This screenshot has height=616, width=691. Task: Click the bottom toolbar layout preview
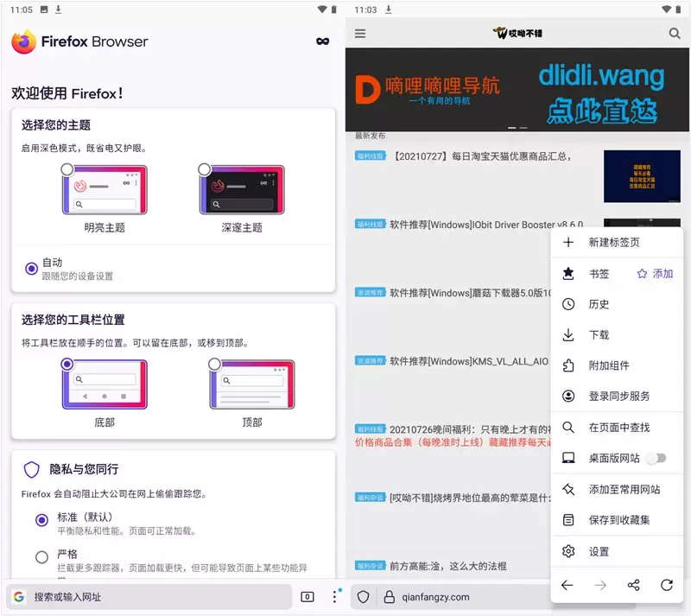(x=105, y=384)
